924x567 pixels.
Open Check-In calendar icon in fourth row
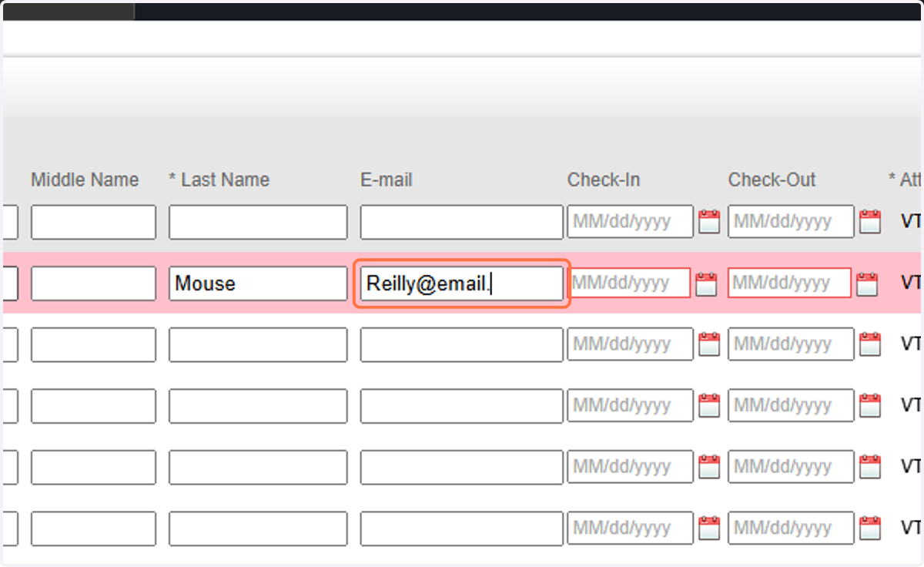709,406
